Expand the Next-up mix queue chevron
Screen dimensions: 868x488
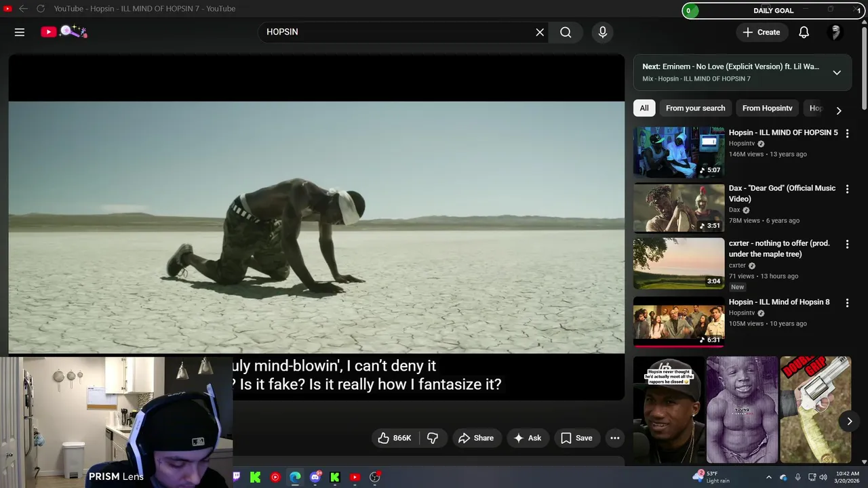tap(837, 73)
